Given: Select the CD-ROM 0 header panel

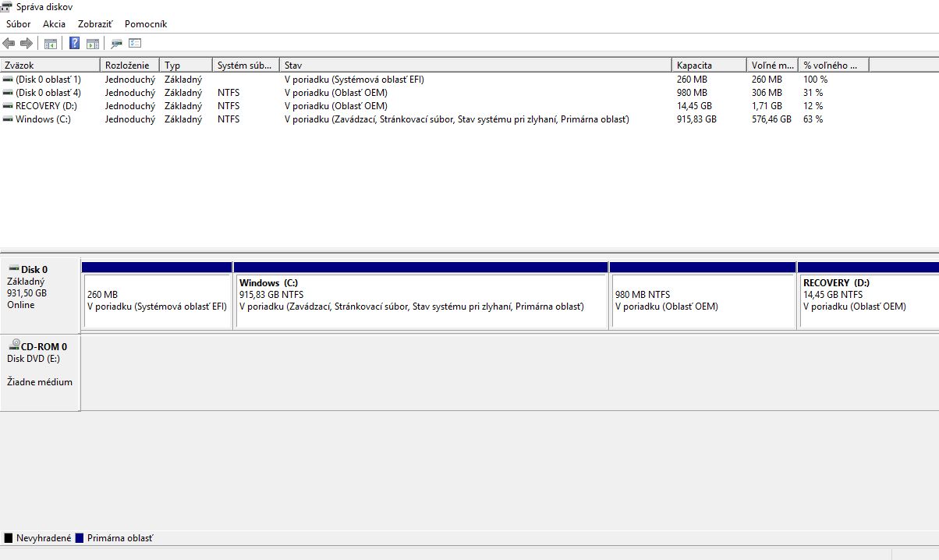Looking at the screenshot, I should [40, 373].
